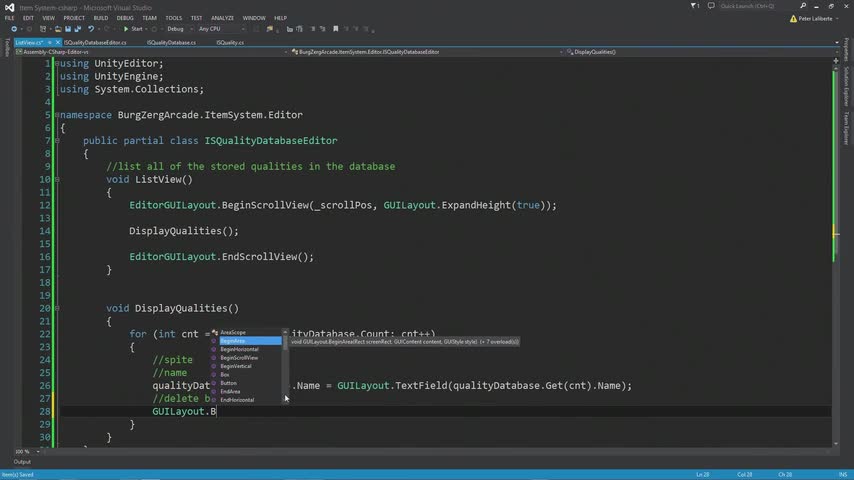Open the document tabs overflow list arrow
The height and width of the screenshot is (480, 854).
coord(837,42)
